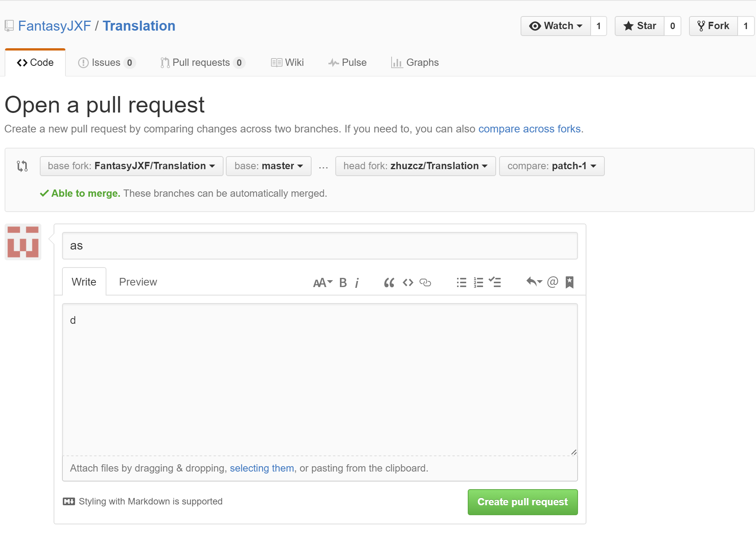756x537 pixels.
Task: Select the Write tab
Action: [84, 282]
